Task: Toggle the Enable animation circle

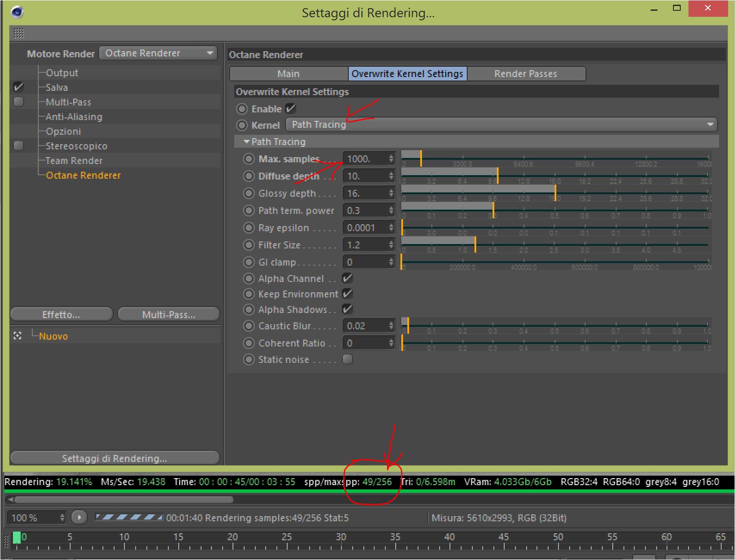Action: 242,109
